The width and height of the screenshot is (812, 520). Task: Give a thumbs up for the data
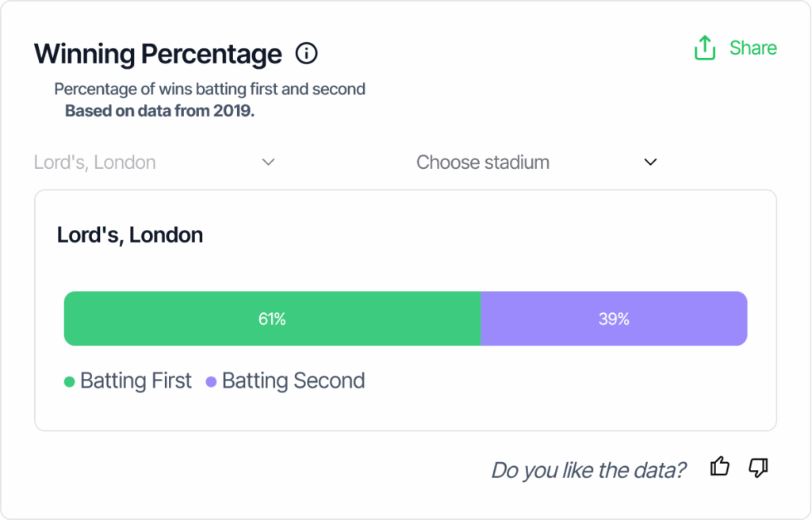720,467
